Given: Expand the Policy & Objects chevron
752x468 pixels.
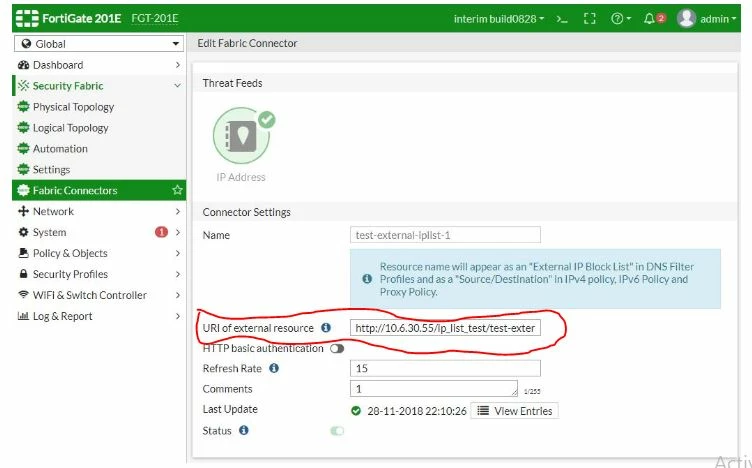Looking at the screenshot, I should pyautogui.click(x=177, y=253).
